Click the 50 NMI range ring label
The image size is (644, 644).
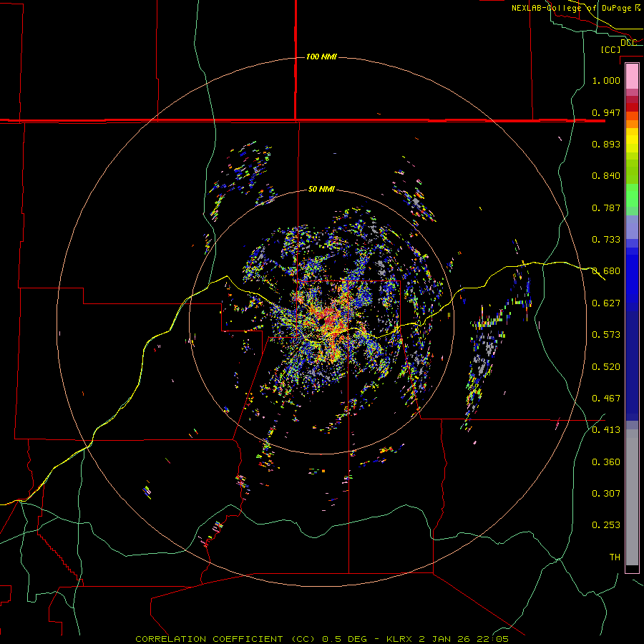tap(321, 189)
